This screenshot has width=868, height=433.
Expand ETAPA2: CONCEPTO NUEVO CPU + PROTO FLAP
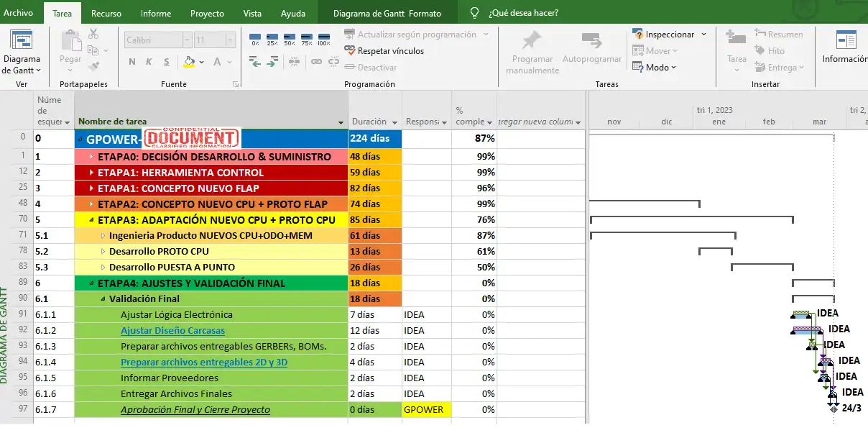click(x=91, y=204)
